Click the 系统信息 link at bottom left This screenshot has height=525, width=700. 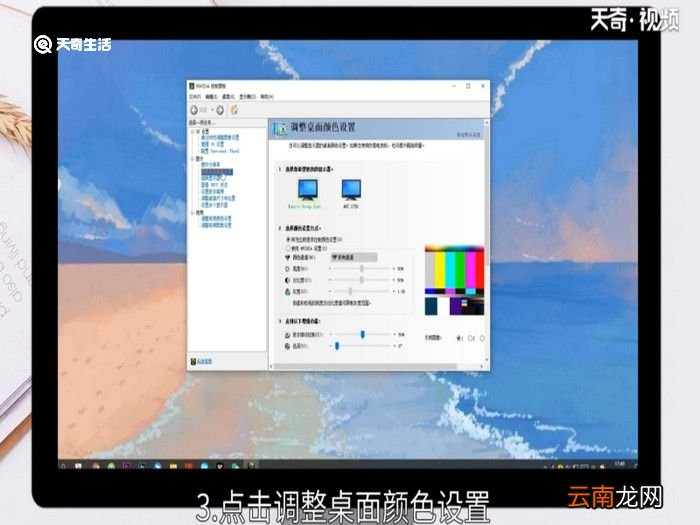pos(204,361)
